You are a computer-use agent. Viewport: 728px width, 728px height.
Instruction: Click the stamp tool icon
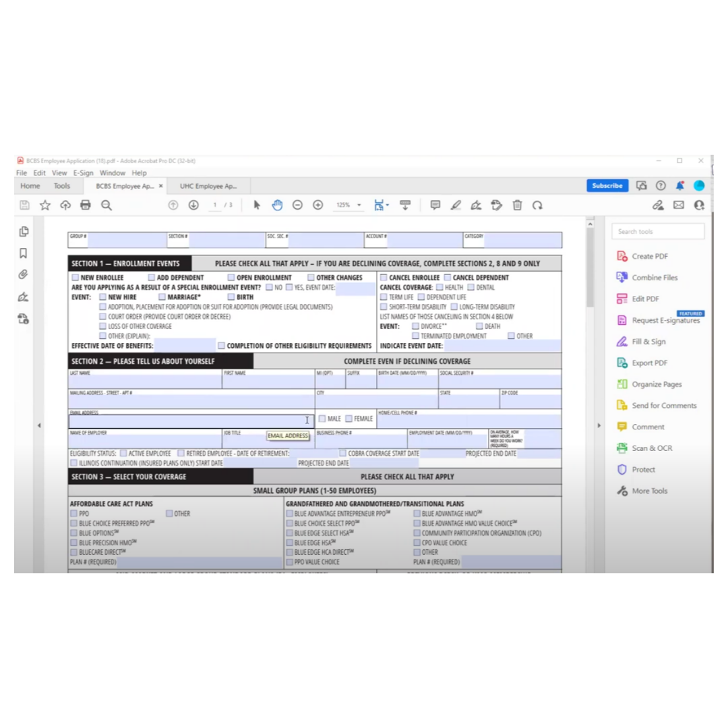point(496,205)
